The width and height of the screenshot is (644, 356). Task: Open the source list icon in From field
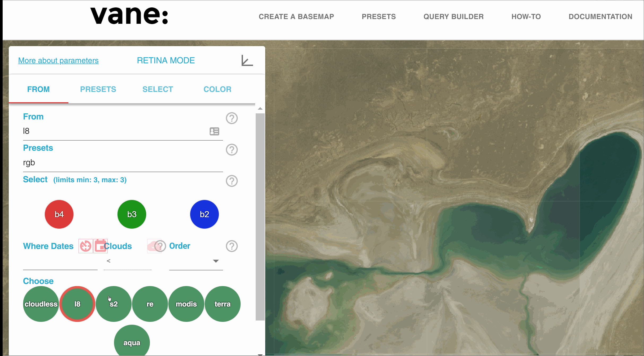coord(214,131)
